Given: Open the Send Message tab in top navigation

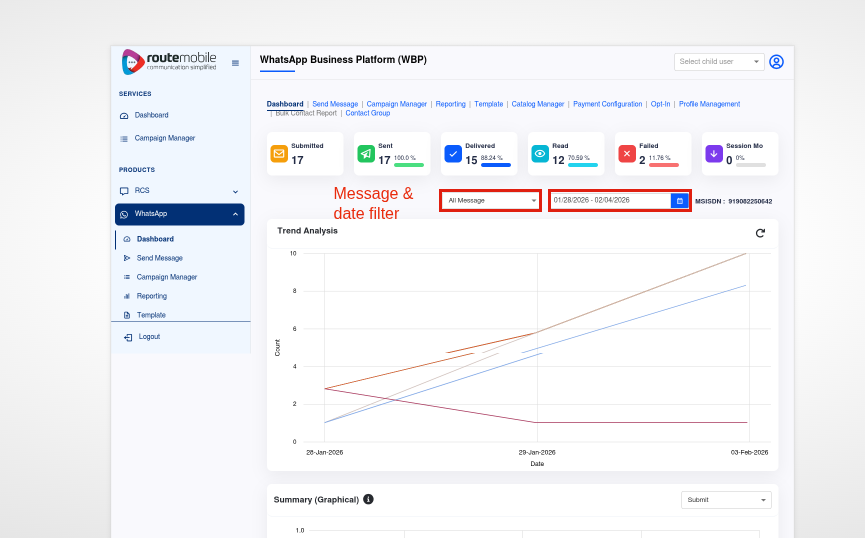Looking at the screenshot, I should 335,104.
